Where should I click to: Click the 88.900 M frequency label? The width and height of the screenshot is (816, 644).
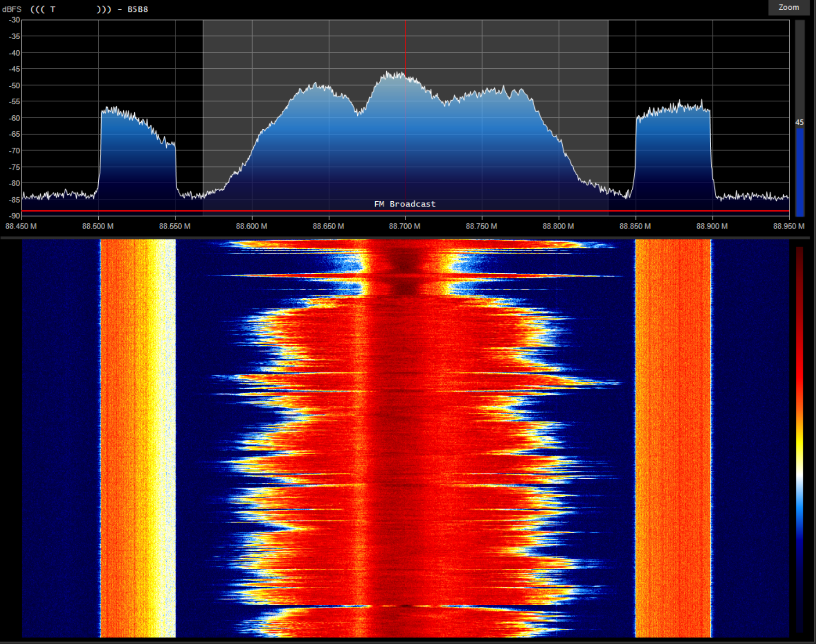712,226
